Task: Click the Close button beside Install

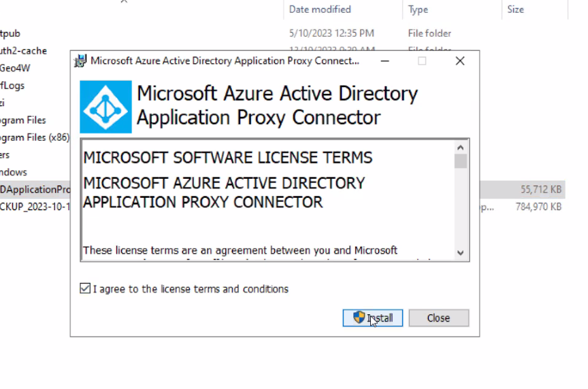Action: [x=438, y=318]
